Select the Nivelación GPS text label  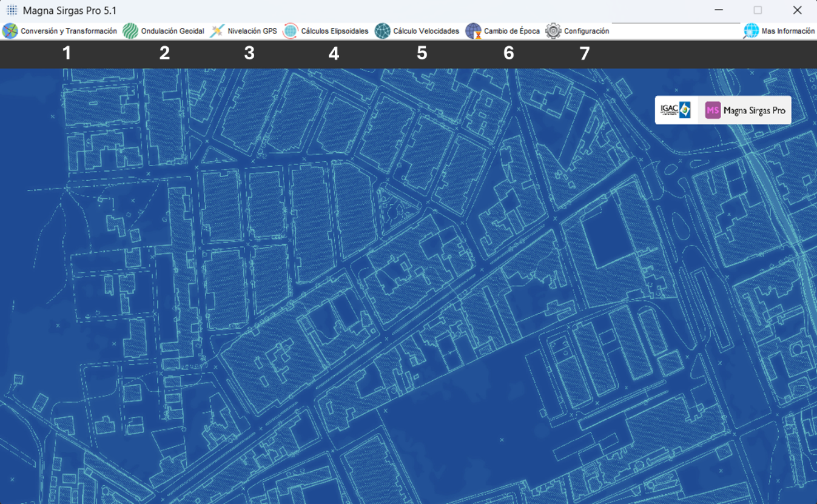coord(252,31)
